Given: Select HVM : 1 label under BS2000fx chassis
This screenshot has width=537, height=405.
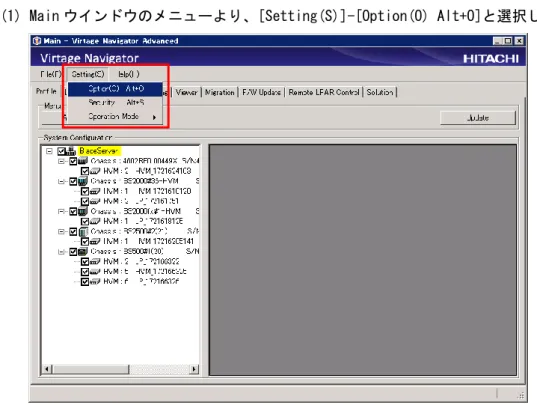Looking at the screenshot, I should [143, 221].
